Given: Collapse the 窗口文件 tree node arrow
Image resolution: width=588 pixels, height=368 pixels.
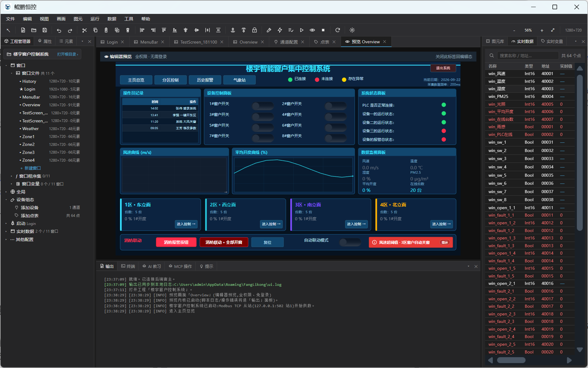Looking at the screenshot, I should (x=12, y=73).
